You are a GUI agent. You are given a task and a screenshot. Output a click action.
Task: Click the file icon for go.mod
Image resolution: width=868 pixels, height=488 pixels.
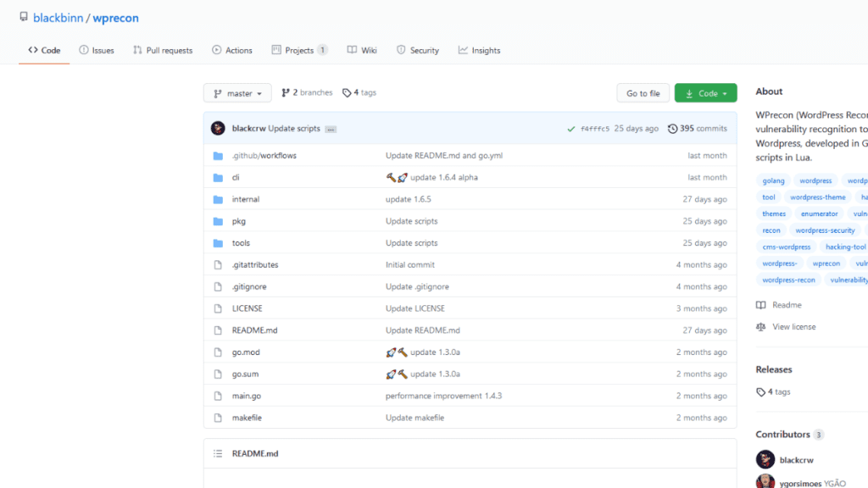[218, 352]
